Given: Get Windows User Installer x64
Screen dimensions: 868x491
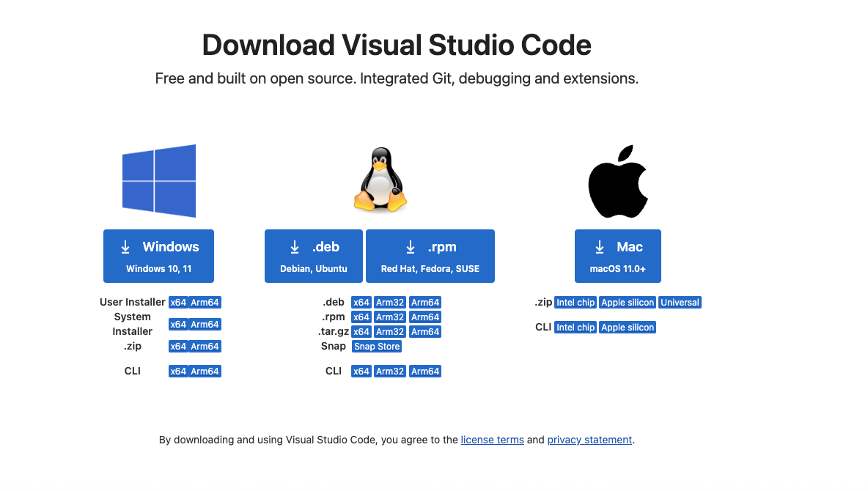Looking at the screenshot, I should [178, 302].
